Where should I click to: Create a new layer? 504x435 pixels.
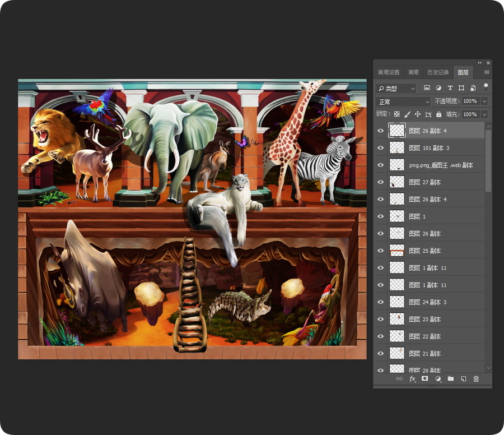pyautogui.click(x=464, y=379)
